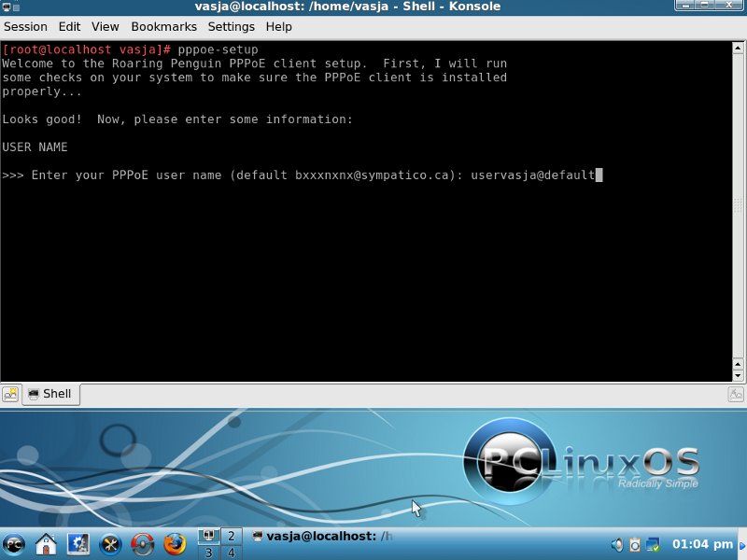Open the wrench and screwdriver control center
The image size is (747, 560).
pos(110,543)
